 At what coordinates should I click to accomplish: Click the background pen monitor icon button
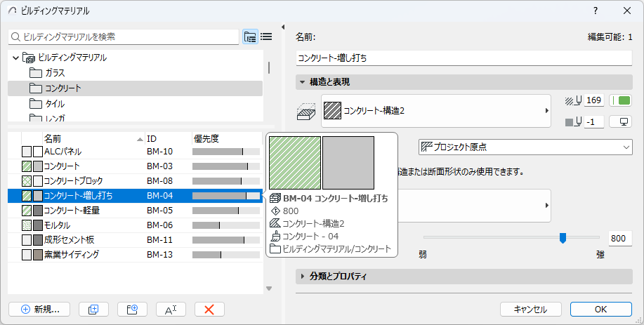click(x=622, y=122)
